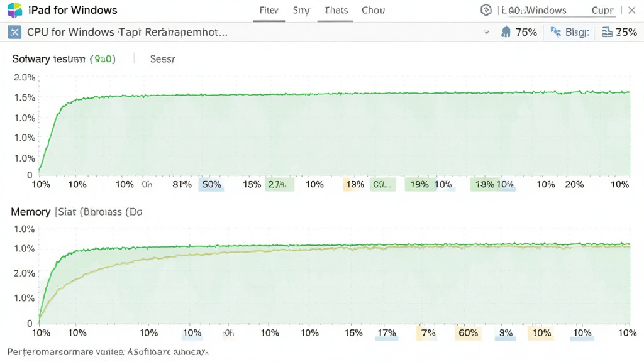The image size is (644, 362).
Task: Select the Sessr tab in CPU section
Action: pos(163,59)
